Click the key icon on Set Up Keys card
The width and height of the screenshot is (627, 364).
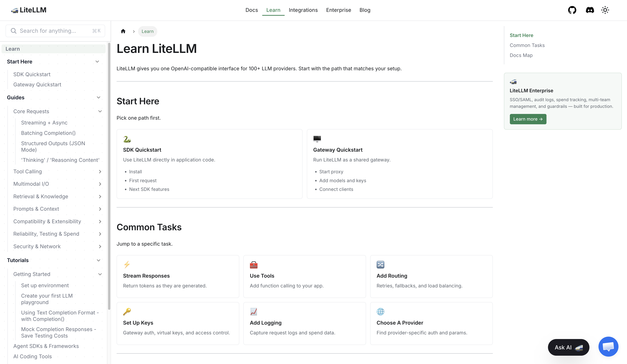[x=127, y=312]
